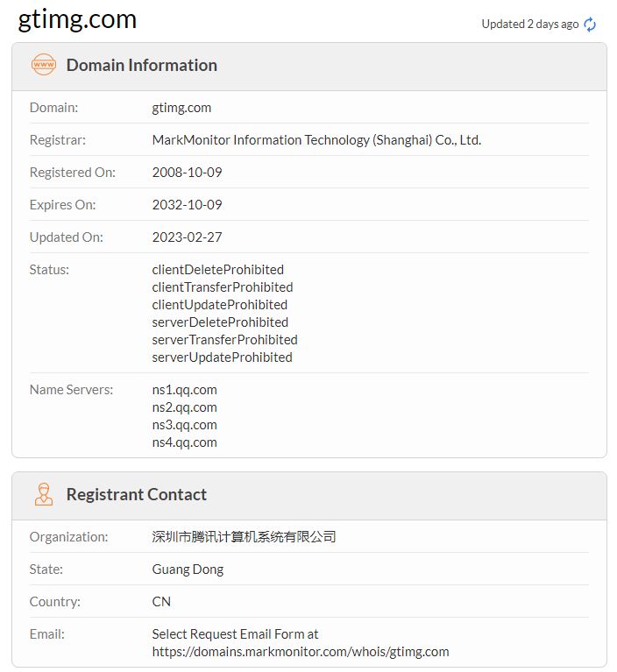Click the ns4.qq.com name server
This screenshot has height=672, width=617.
[184, 442]
